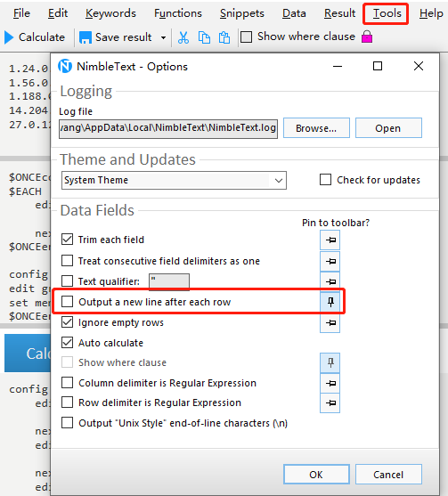Open the System Theme dropdown
448x496 pixels.
click(174, 180)
